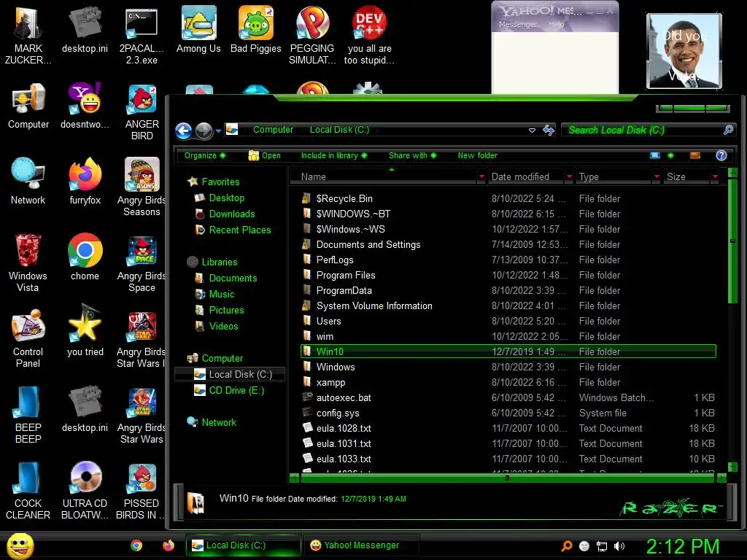Click Local Disk (C:) address breadcrumb

click(339, 130)
